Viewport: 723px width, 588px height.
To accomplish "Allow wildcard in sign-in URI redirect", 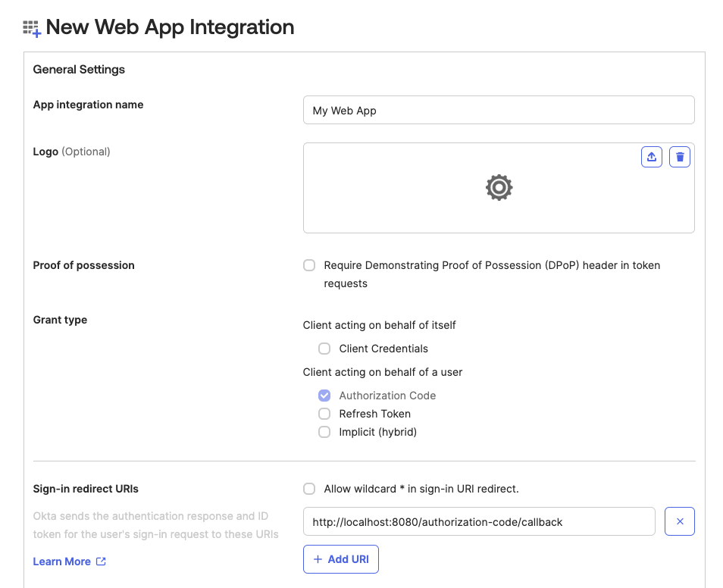I will point(309,489).
